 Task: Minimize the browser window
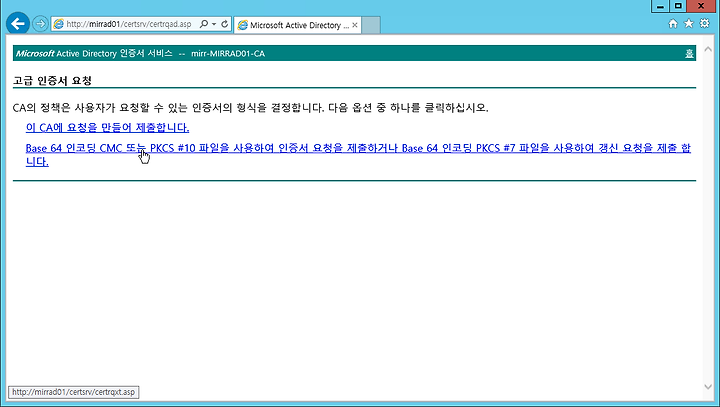point(660,6)
